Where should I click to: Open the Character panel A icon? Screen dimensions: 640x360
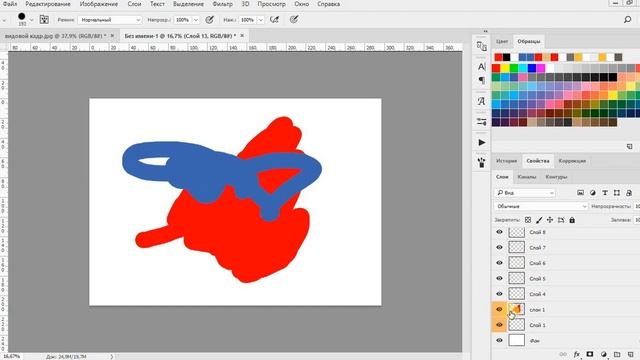482,67
